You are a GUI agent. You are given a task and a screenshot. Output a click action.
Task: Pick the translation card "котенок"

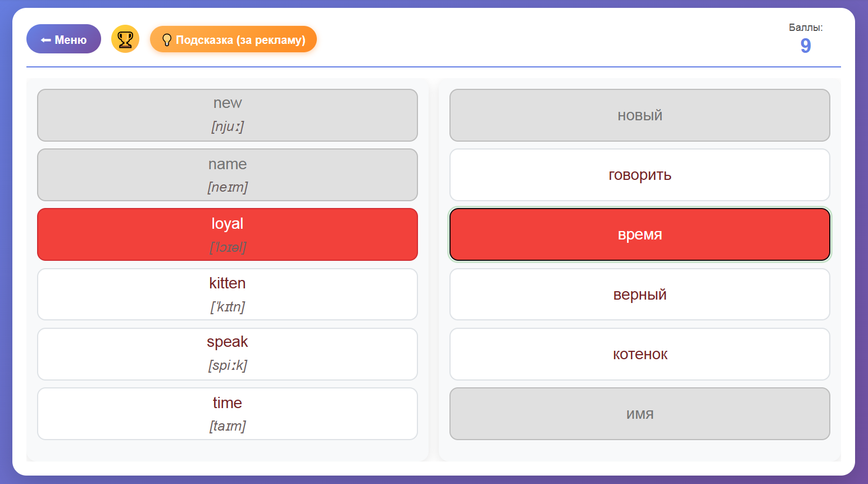(x=639, y=354)
